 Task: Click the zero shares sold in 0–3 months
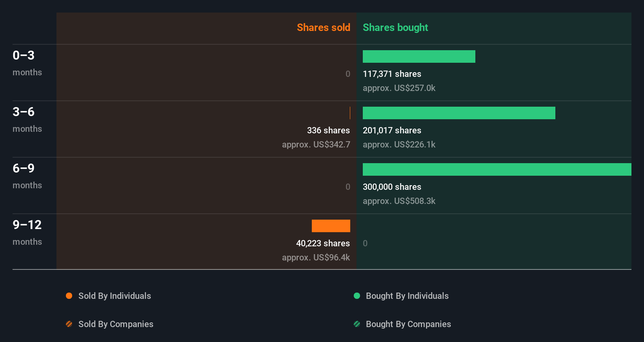pos(348,74)
